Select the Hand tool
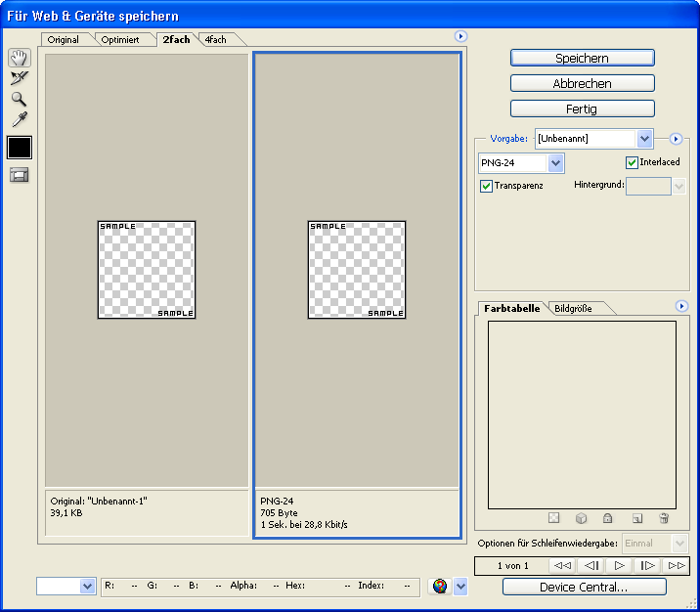The image size is (700, 612). click(19, 59)
